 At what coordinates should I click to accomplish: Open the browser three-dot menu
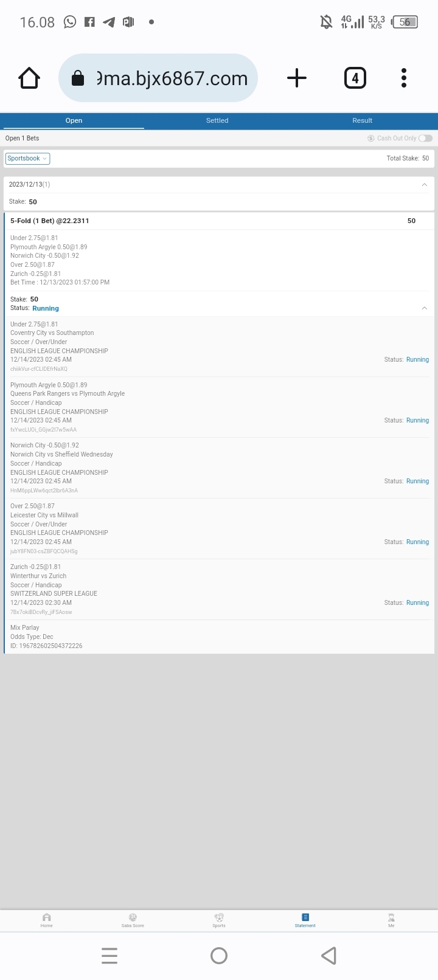click(404, 78)
